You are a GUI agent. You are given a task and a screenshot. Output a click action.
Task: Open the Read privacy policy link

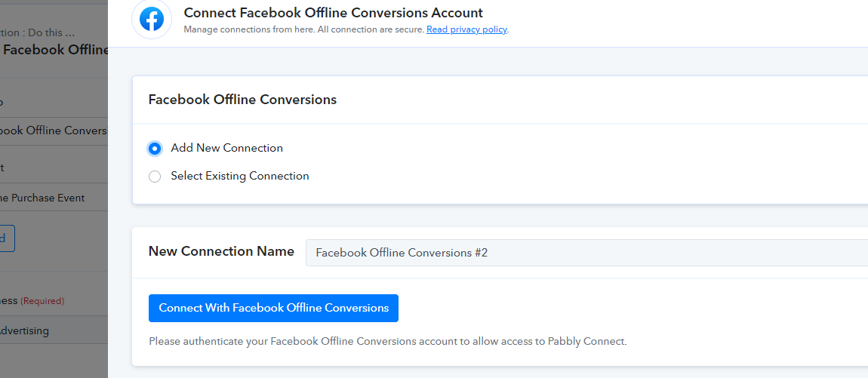pyautogui.click(x=466, y=29)
